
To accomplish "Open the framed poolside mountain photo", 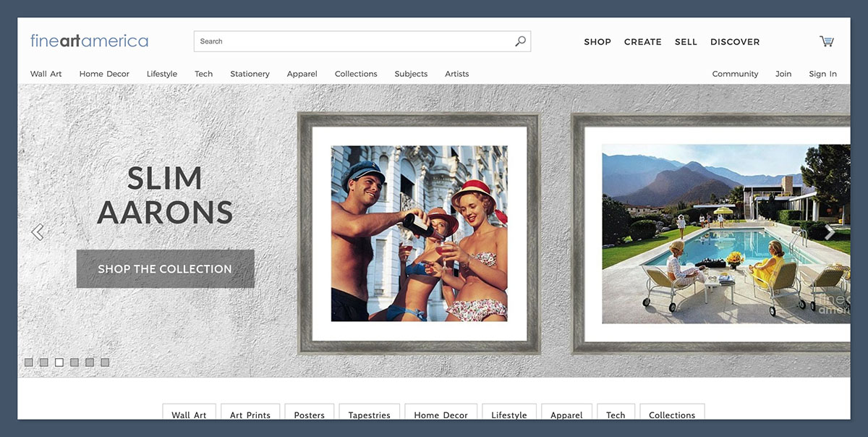I will point(712,233).
